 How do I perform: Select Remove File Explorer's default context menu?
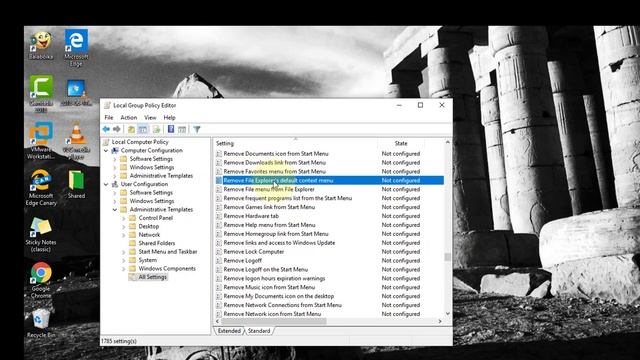pyautogui.click(x=329, y=180)
